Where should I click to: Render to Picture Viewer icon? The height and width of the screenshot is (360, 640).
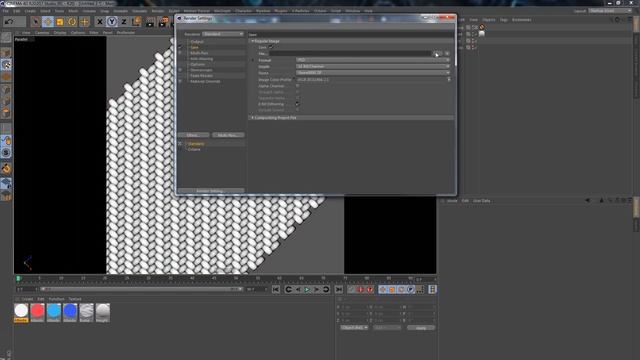pyautogui.click(x=163, y=21)
